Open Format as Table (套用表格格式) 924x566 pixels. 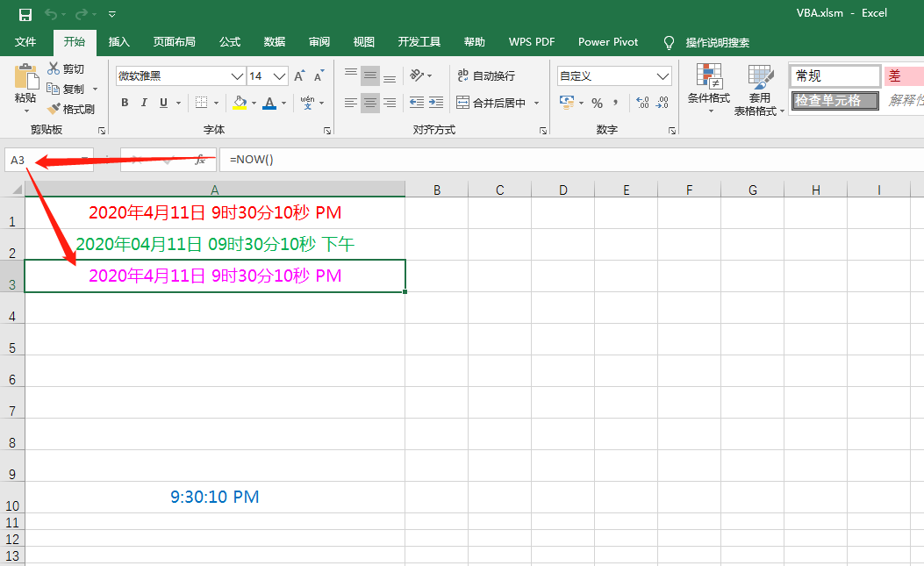click(760, 90)
